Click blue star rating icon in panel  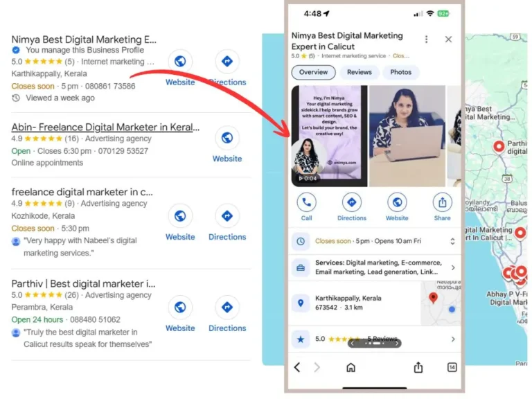click(301, 339)
